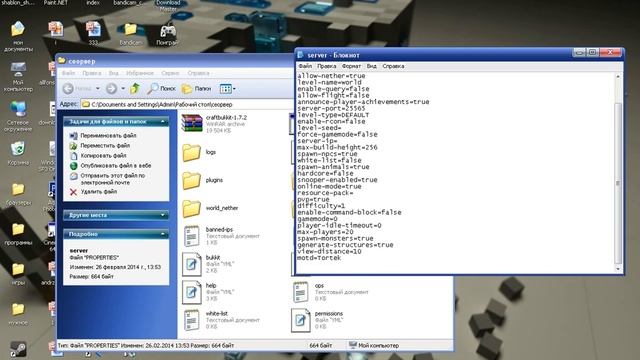The height and width of the screenshot is (360, 640).
Task: Click the Forward arrow in Explorer toolbar
Action: pos(111,88)
